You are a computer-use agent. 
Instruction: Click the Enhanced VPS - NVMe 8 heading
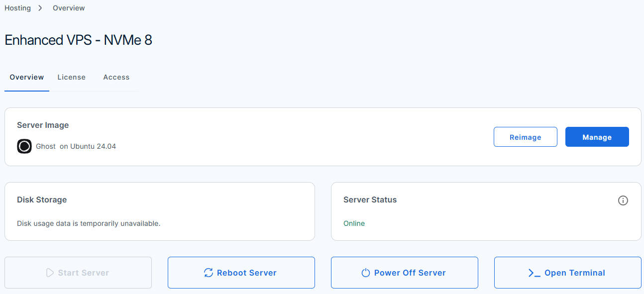78,40
